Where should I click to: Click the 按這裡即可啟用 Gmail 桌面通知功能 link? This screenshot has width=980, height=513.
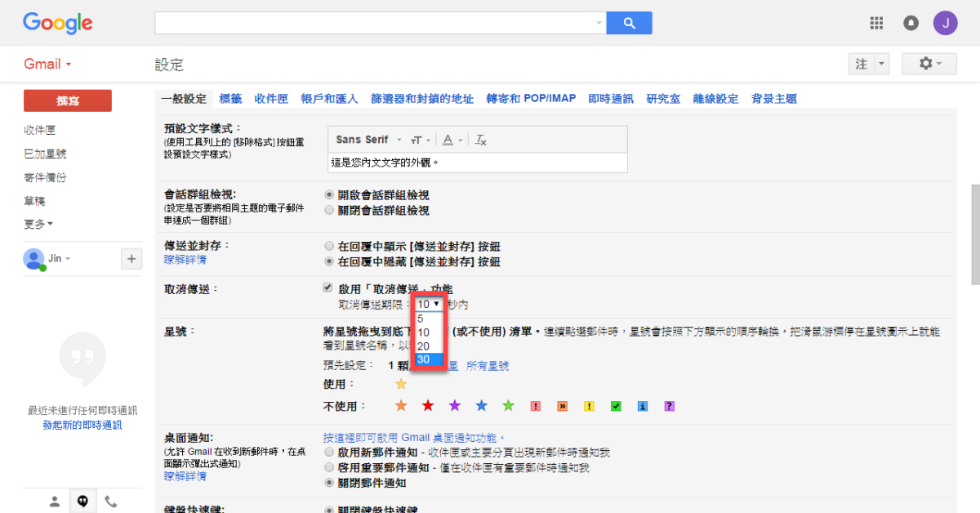[414, 438]
